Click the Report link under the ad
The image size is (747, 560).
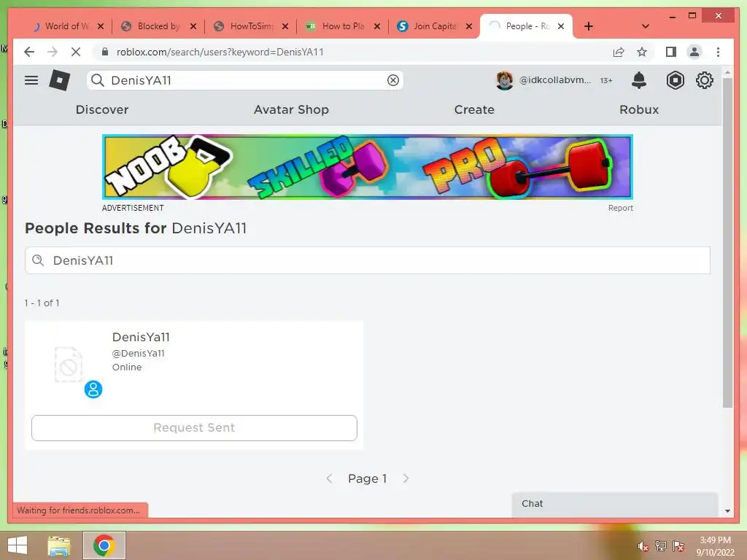pyautogui.click(x=620, y=208)
